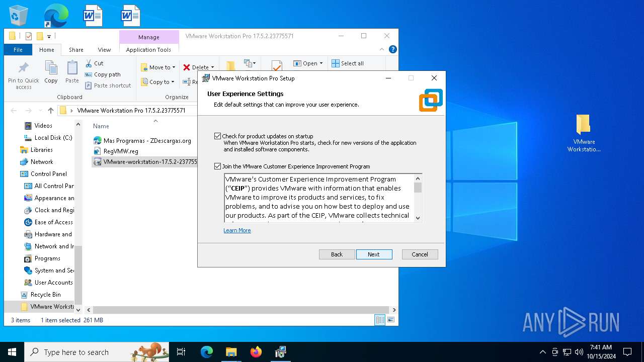Sort by the Name column header
Screen dimensions: 644x362
point(101,126)
